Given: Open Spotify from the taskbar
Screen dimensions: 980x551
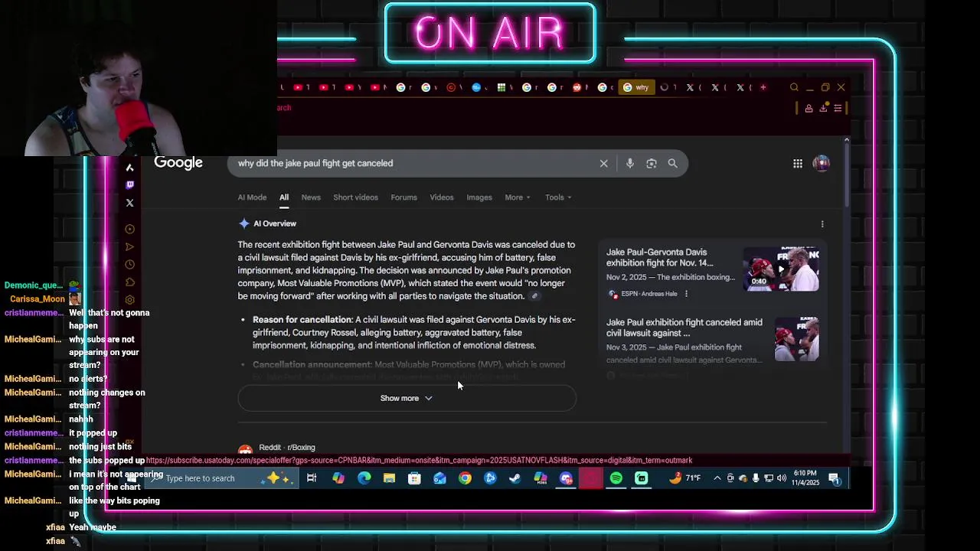Looking at the screenshot, I should [616, 478].
